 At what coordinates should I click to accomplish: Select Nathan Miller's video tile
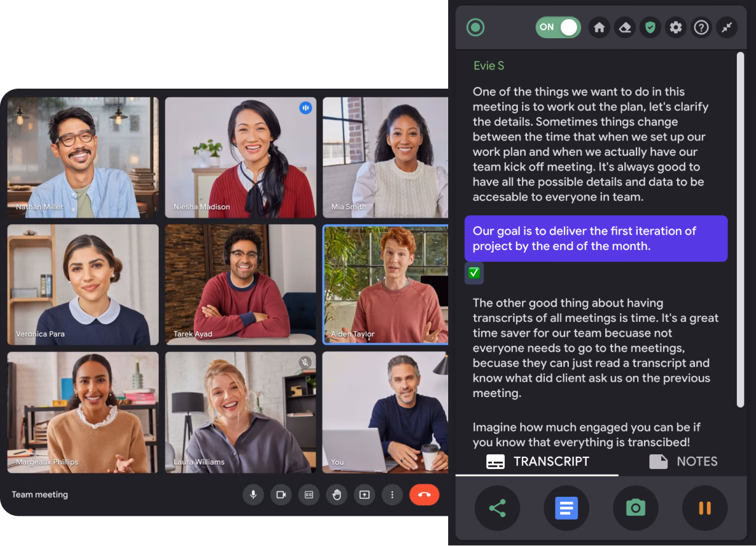pos(83,158)
